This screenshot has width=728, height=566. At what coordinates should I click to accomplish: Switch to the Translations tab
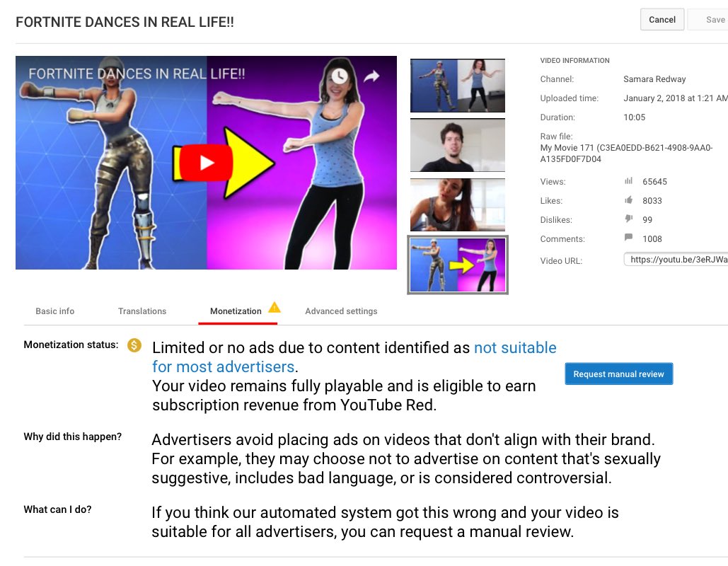tap(142, 311)
